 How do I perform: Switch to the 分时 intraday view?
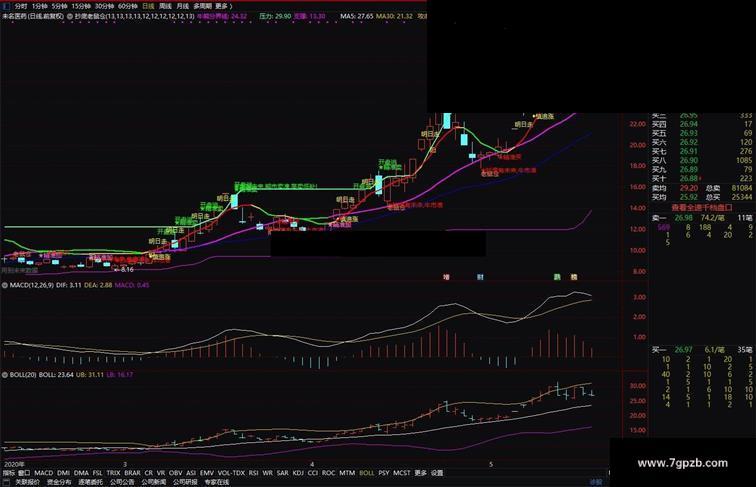click(21, 6)
